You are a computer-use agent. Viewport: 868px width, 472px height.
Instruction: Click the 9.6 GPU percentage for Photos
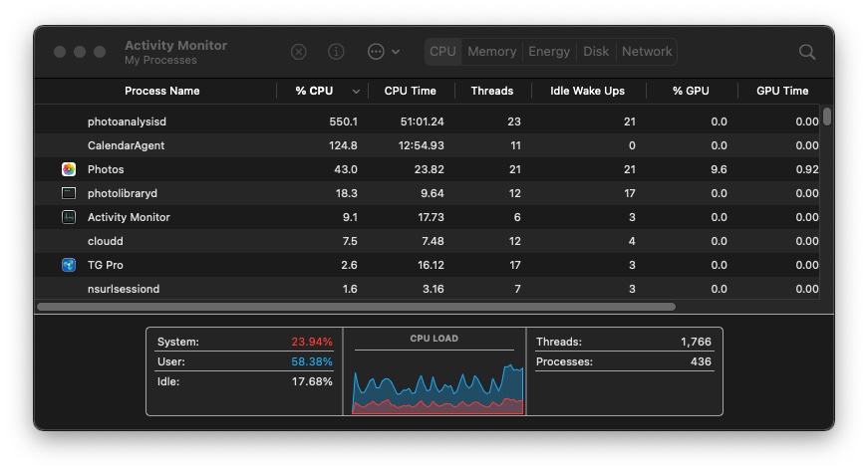tap(719, 169)
